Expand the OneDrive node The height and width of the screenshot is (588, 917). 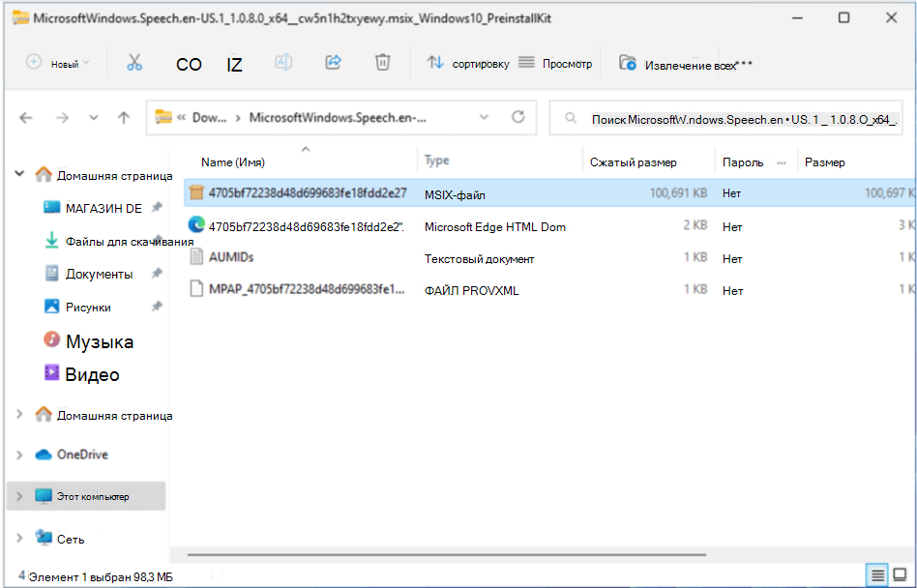point(19,455)
